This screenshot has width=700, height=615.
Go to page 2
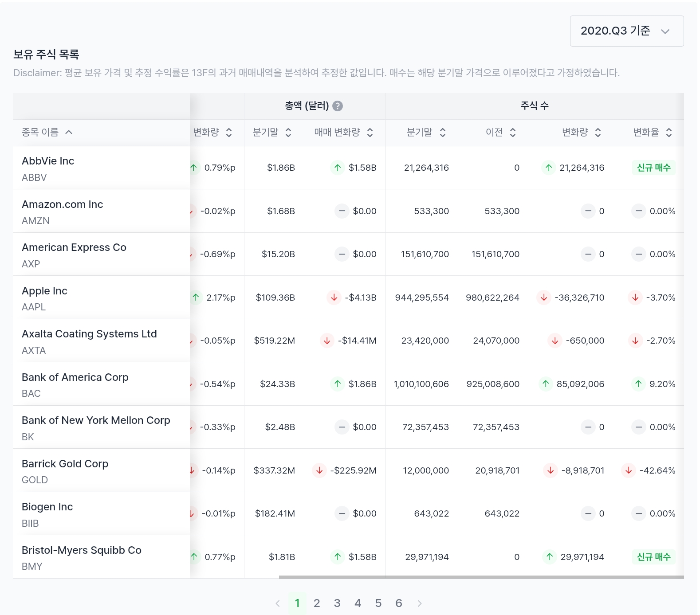(x=317, y=603)
